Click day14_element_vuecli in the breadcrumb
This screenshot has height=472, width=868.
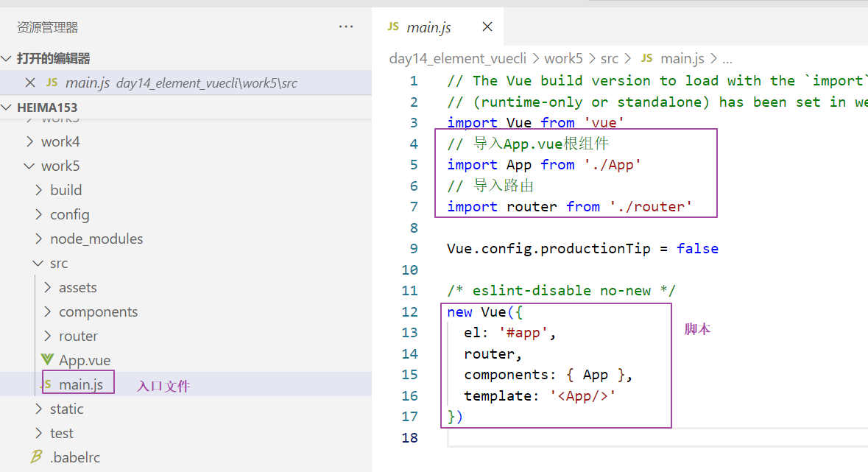(x=455, y=58)
